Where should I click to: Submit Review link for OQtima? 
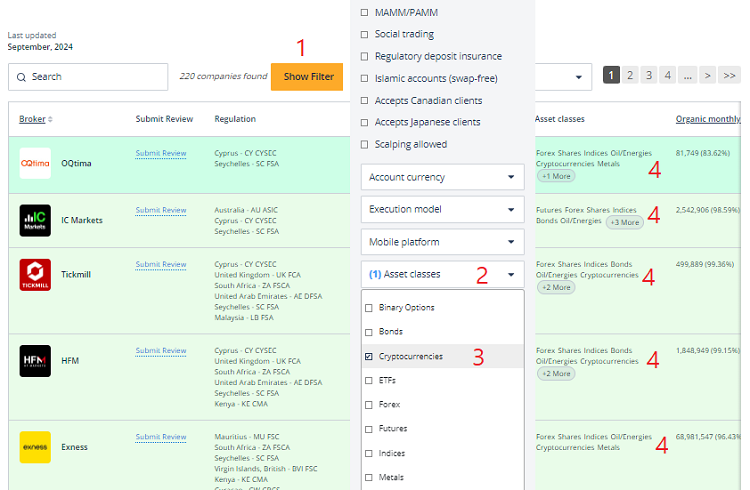tap(161, 153)
